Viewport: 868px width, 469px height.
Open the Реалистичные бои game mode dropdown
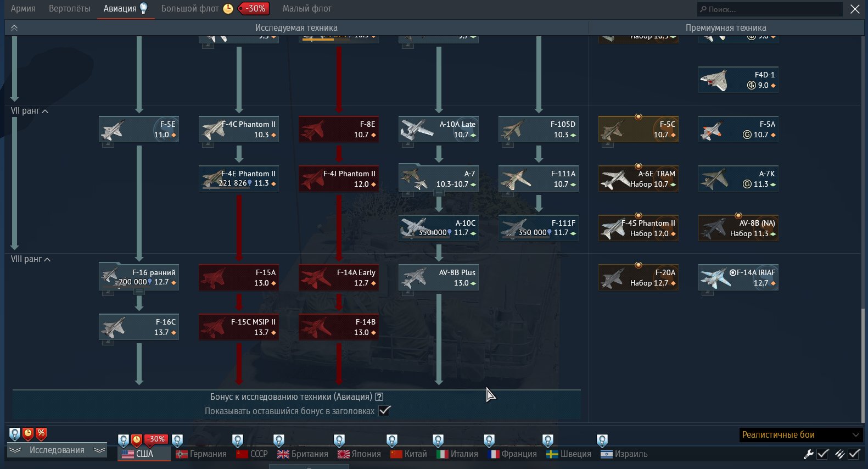click(800, 434)
